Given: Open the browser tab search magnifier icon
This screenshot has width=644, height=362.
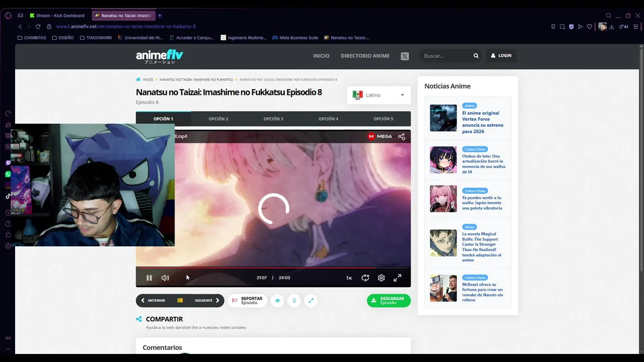Looking at the screenshot, I should coord(608,16).
